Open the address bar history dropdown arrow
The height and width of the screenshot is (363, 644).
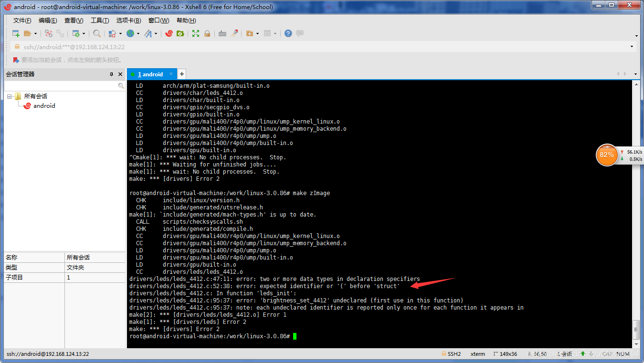pyautogui.click(x=632, y=47)
